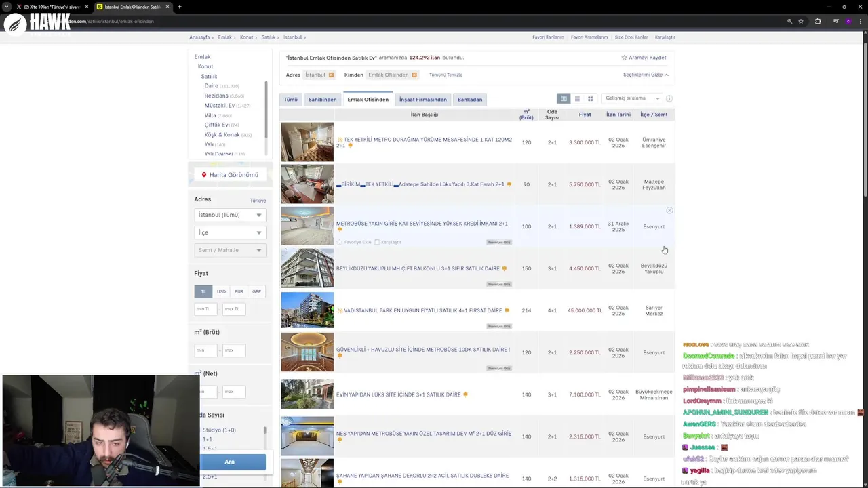868x488 pixels.
Task: Open the browser zoom magnifier icon
Action: click(789, 21)
